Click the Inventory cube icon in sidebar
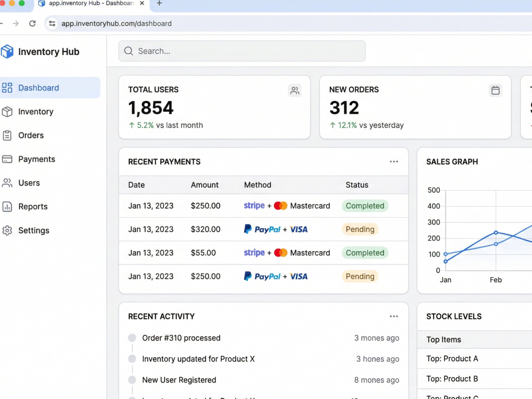The width and height of the screenshot is (532, 399). pos(7,112)
